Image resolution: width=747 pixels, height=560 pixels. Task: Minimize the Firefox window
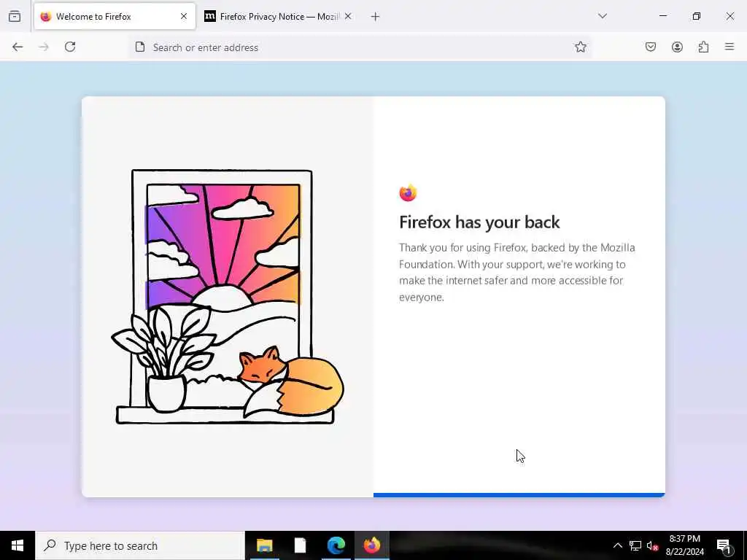click(662, 16)
